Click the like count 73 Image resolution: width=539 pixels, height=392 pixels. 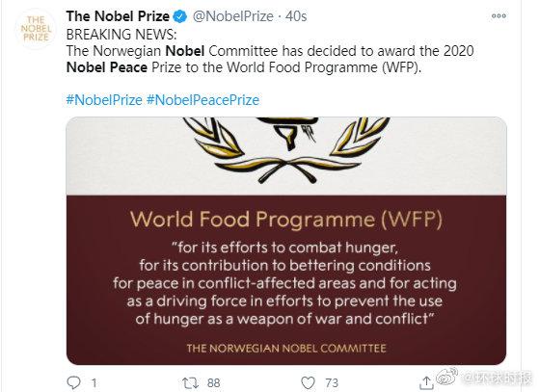click(x=332, y=382)
